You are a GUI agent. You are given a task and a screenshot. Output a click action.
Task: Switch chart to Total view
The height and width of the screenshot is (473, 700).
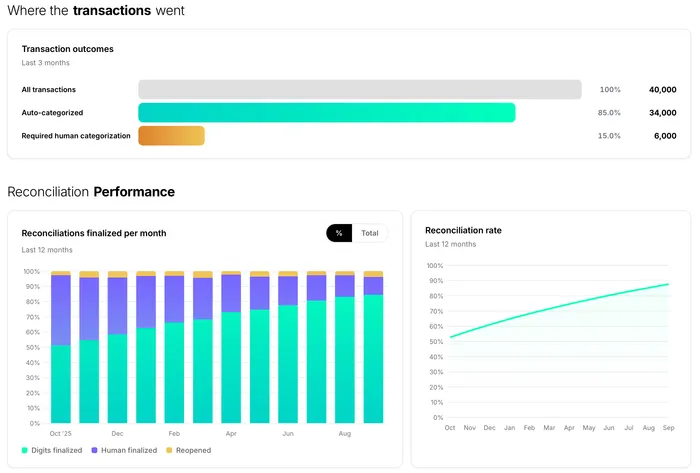(x=370, y=233)
